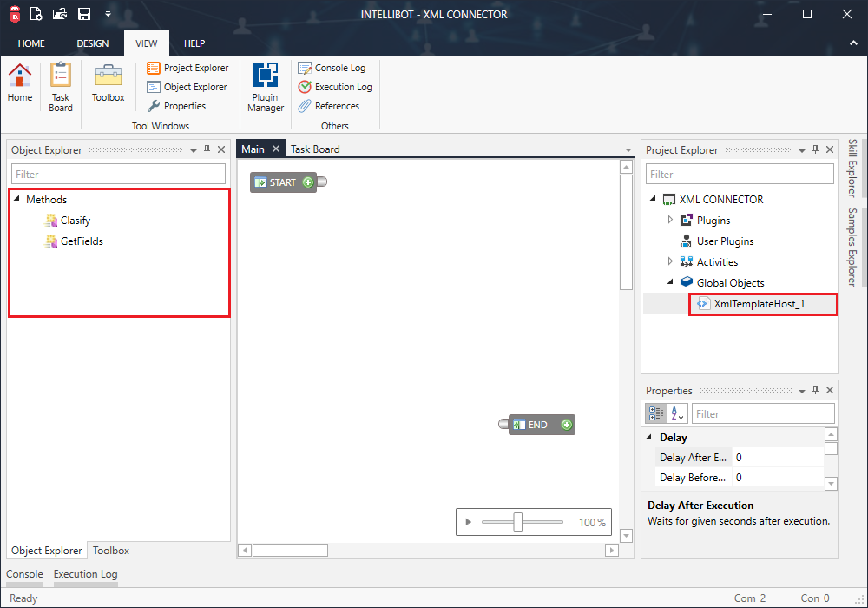Open the quick access toolbar dropdown arrow
Image resolution: width=868 pixels, height=608 pixels.
[x=108, y=14]
